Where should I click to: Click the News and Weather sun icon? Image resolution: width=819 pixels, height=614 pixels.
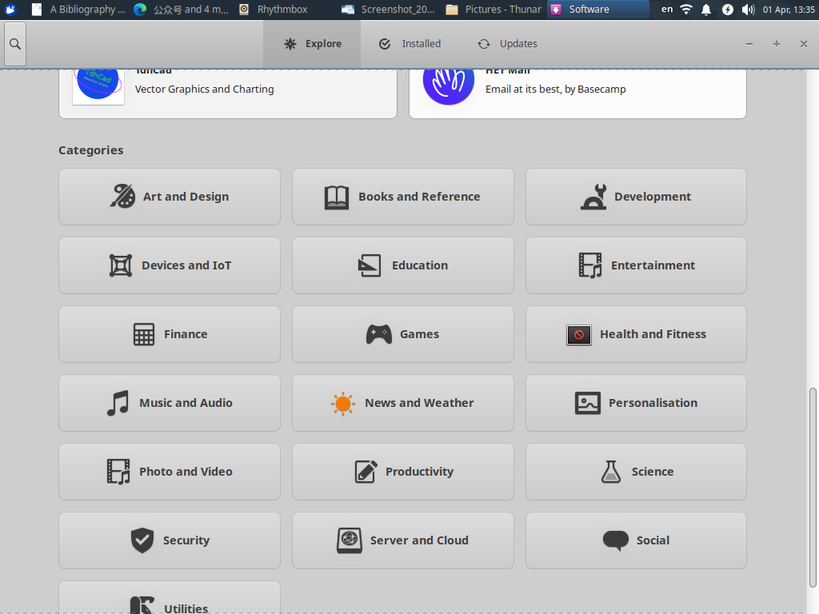343,403
